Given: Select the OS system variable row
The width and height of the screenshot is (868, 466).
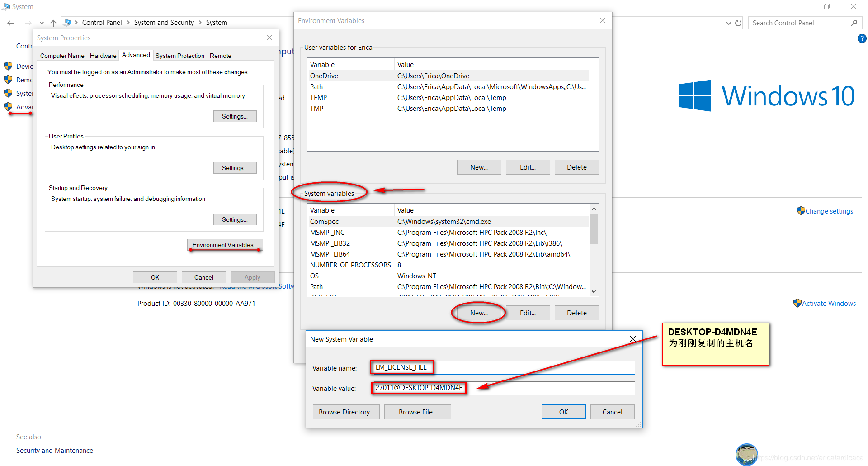Looking at the screenshot, I should pos(448,276).
